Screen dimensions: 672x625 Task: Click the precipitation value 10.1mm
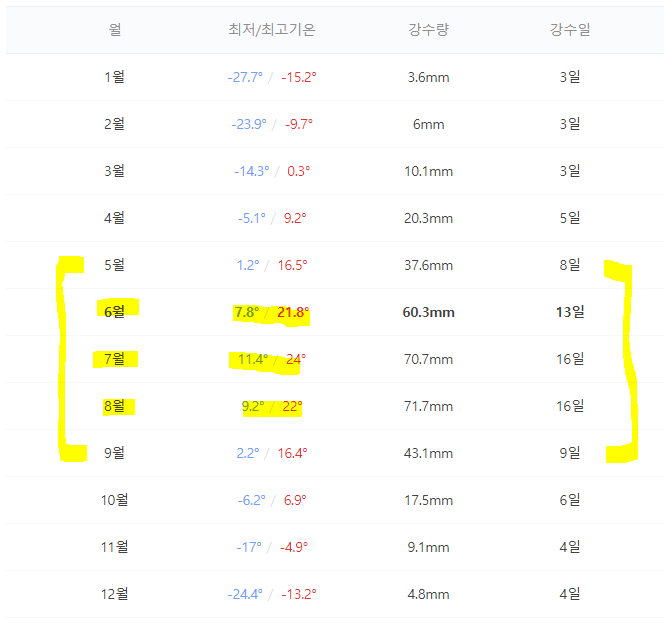[x=429, y=171]
